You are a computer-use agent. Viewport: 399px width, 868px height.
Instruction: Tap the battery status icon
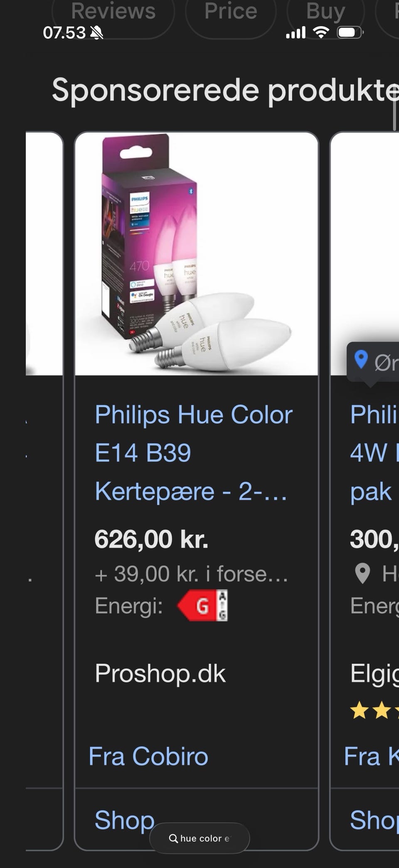click(350, 32)
